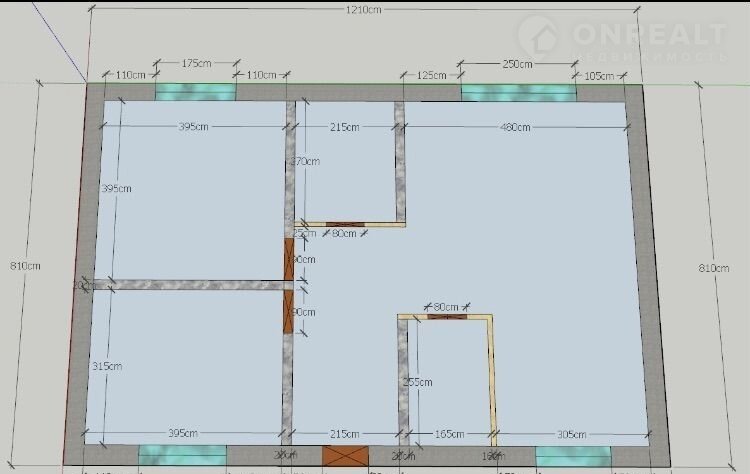This screenshot has height=474, width=750.
Task: Select the 125cm dimension label
Action: [x=431, y=75]
